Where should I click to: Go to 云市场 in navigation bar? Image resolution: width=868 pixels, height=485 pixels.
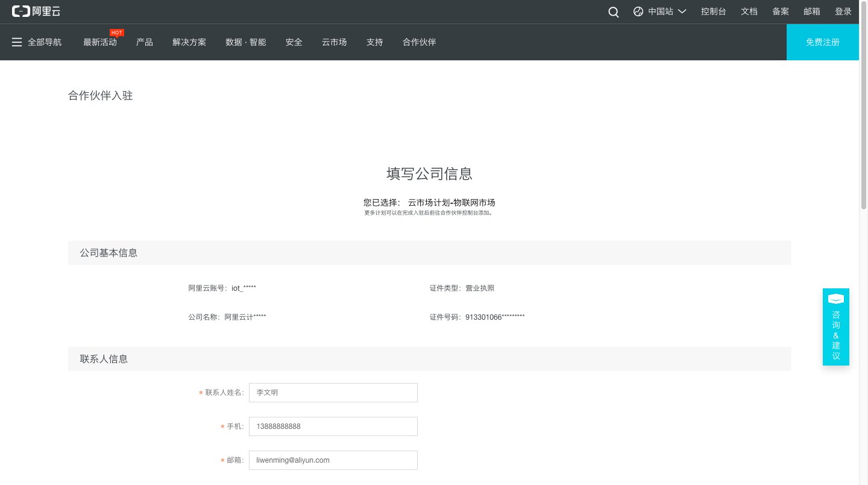(334, 42)
